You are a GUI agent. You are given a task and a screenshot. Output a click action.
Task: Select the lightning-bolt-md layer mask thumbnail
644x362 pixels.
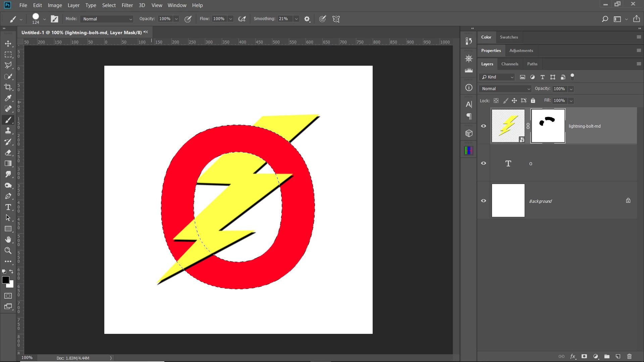pos(548,126)
